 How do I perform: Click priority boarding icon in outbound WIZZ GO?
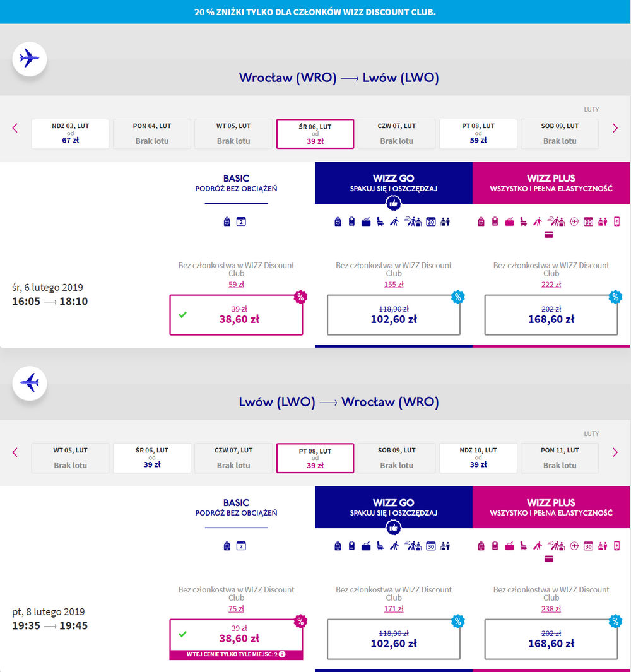click(x=394, y=221)
